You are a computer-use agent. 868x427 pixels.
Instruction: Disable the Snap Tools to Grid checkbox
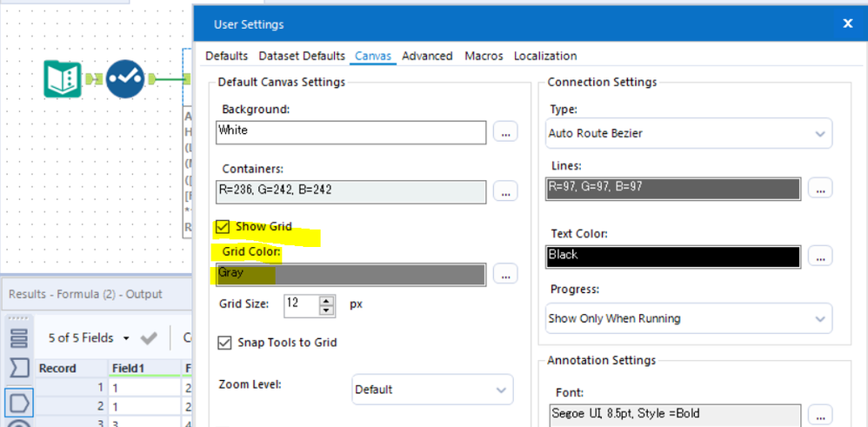coord(225,343)
